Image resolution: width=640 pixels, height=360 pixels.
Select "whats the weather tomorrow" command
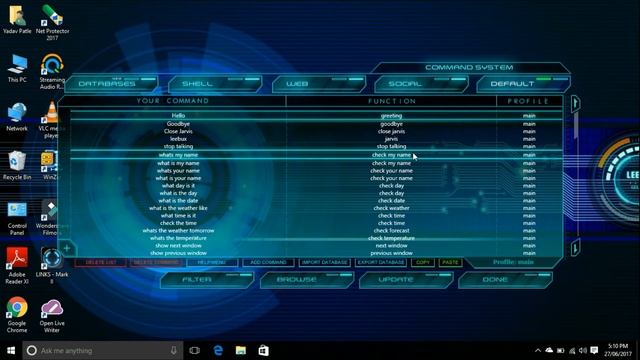point(178,230)
